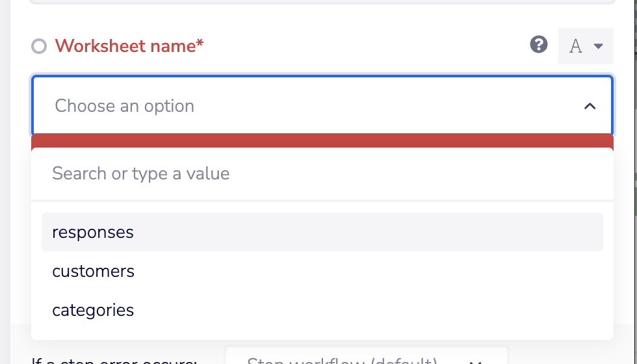Click the help question mark icon
The image size is (637, 364).
[x=539, y=45]
